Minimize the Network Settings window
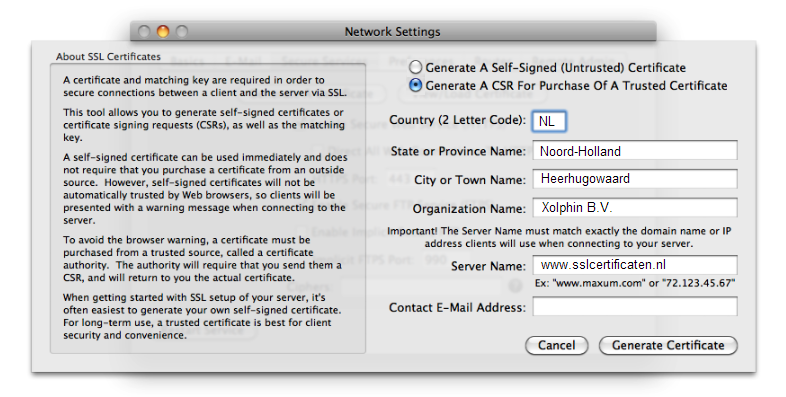The width and height of the screenshot is (786, 397). pyautogui.click(x=163, y=32)
